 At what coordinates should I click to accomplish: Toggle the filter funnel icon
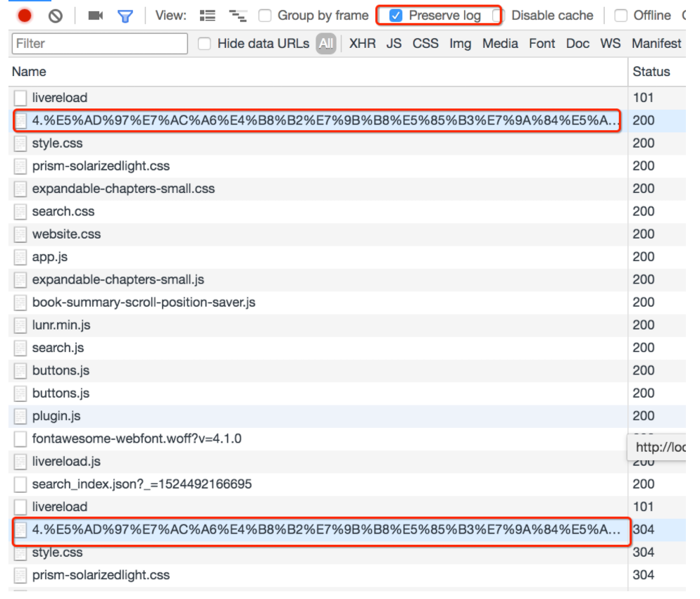point(125,16)
